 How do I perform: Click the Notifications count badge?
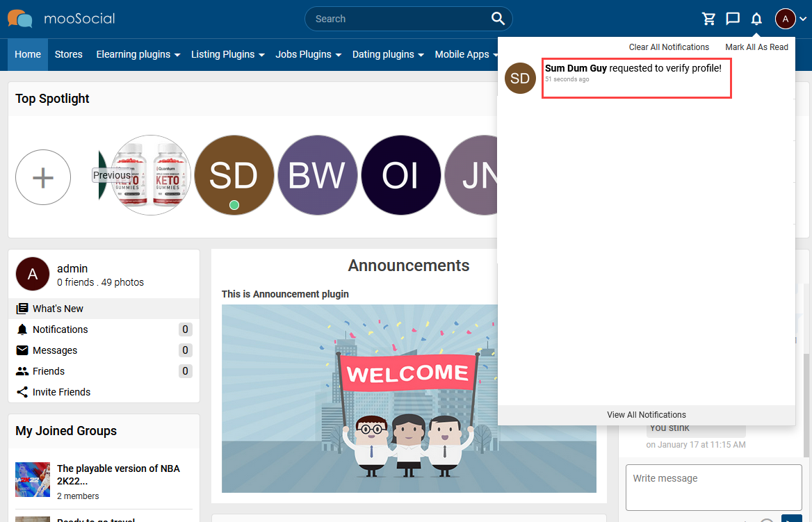pos(186,329)
